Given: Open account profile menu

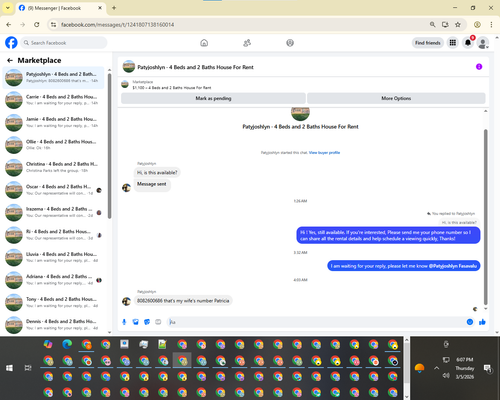Looking at the screenshot, I should [x=483, y=43].
